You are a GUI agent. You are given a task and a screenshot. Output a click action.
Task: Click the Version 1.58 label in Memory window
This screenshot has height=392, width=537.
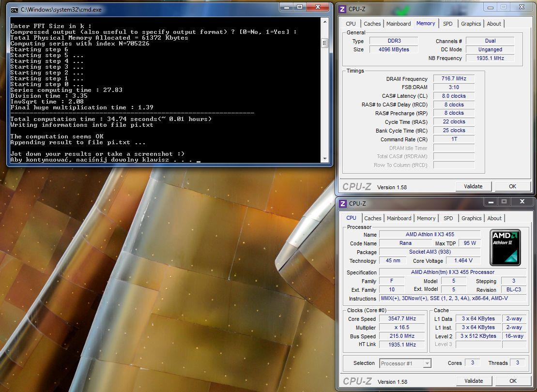pos(392,187)
